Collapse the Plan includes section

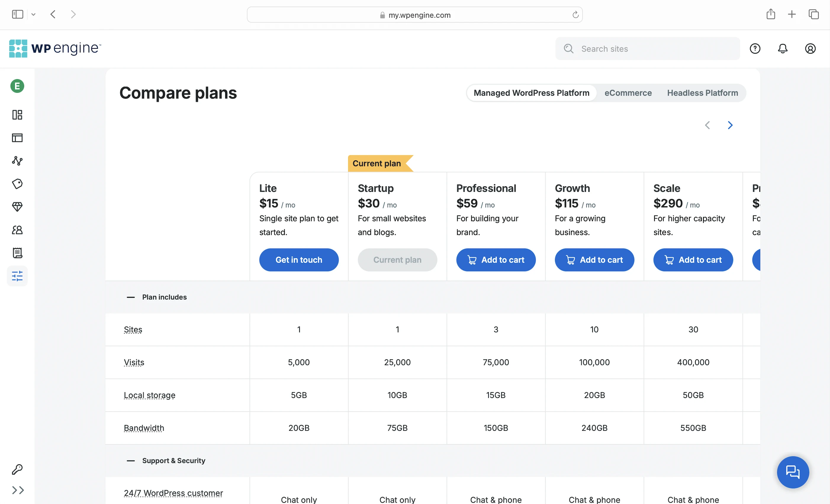pos(131,297)
